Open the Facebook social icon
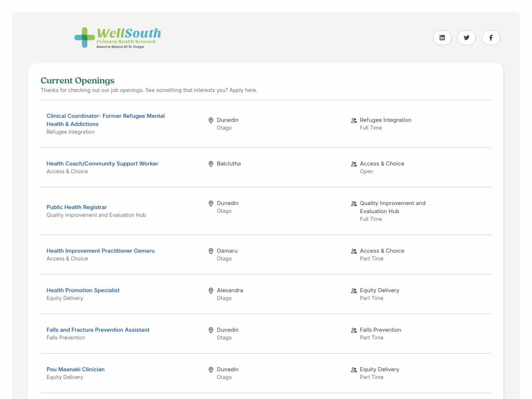Viewport: 532px width, 399px height. pos(491,37)
